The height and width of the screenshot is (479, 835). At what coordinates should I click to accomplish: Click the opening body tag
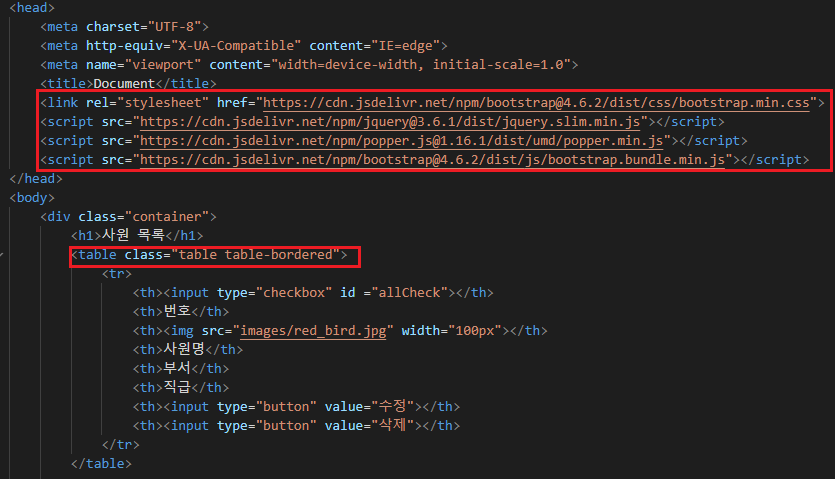(32, 198)
